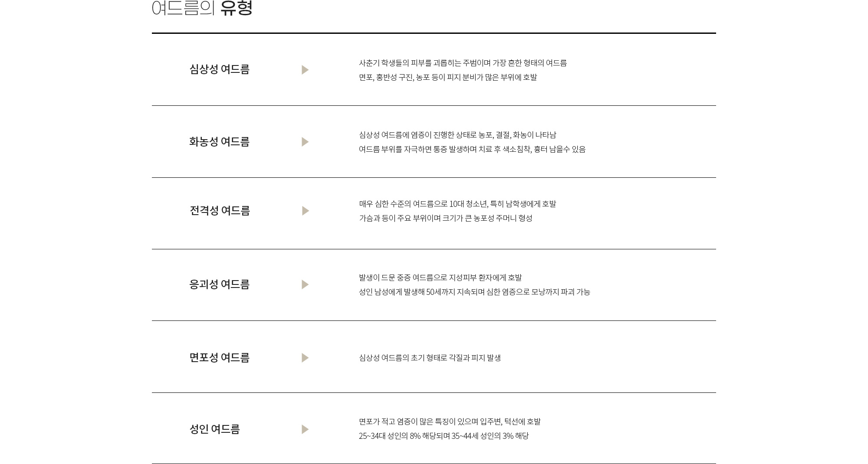Click the arrow beside 심상성 여드름
Screen dimensions: 868x464
305,70
